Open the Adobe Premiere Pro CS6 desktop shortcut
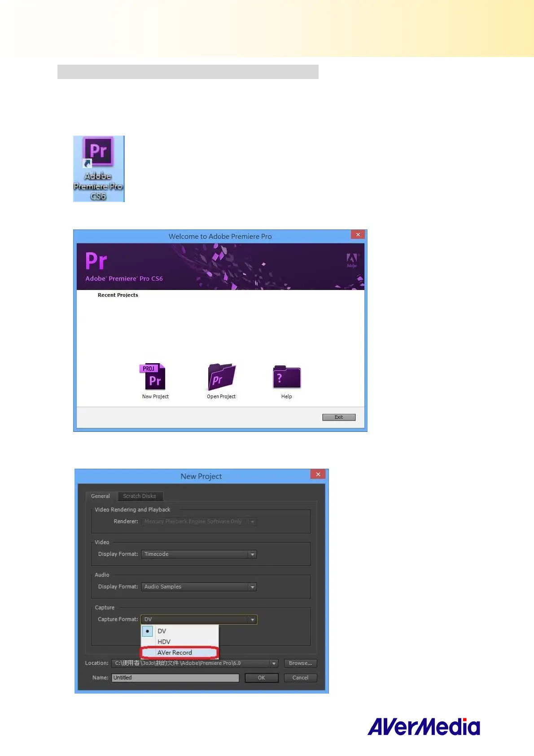Viewport: 534px width, 756px height. (99, 168)
